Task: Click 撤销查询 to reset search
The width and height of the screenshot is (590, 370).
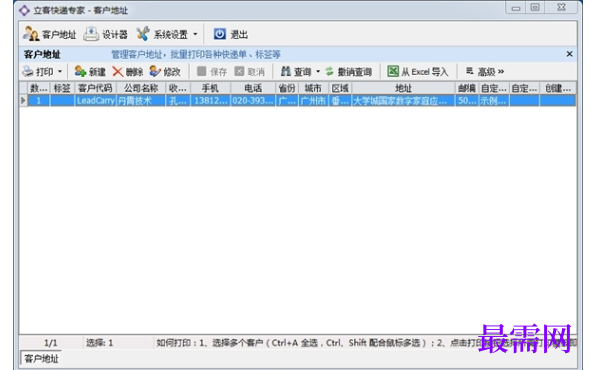Action: 348,71
